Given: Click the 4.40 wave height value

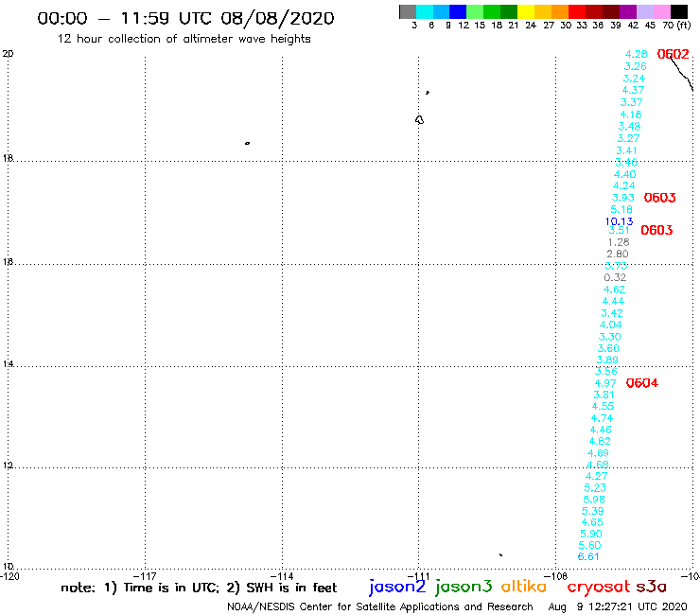Looking at the screenshot, I should click(624, 174).
